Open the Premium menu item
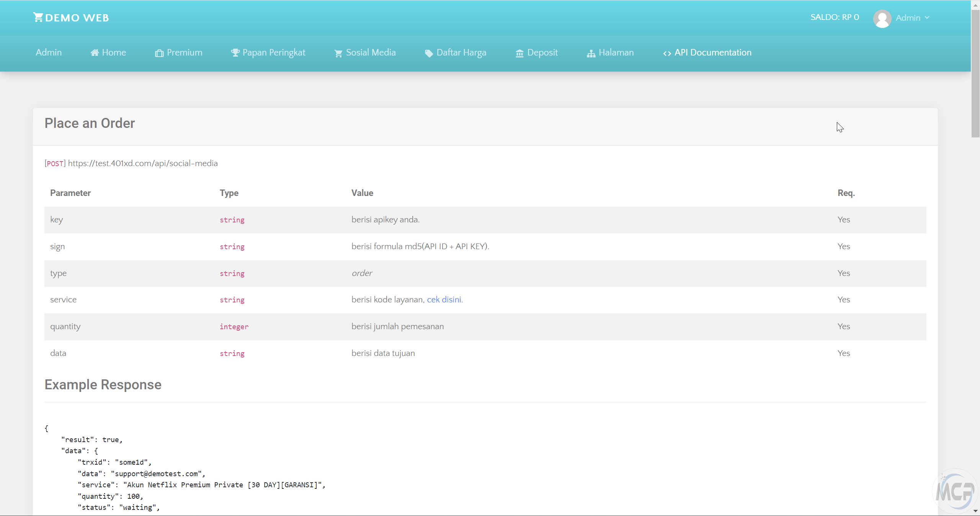This screenshot has height=516, width=980. pyautogui.click(x=185, y=52)
